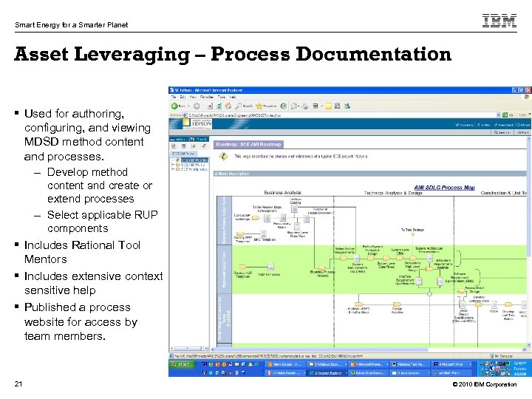Open the Feedback link in page header

tap(504, 125)
